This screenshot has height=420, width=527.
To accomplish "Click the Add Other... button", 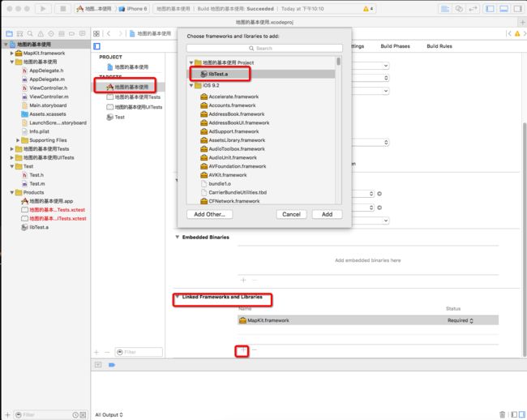I will coord(209,214).
